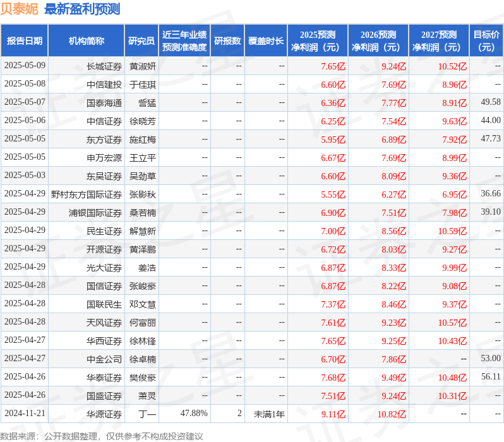Click researcher name 桑若楠
504x442 pixels.
(x=143, y=213)
